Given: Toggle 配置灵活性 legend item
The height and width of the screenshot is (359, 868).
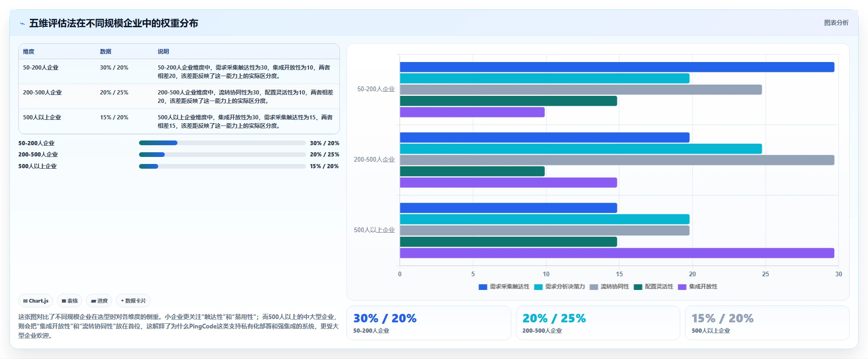Looking at the screenshot, I should coord(653,287).
